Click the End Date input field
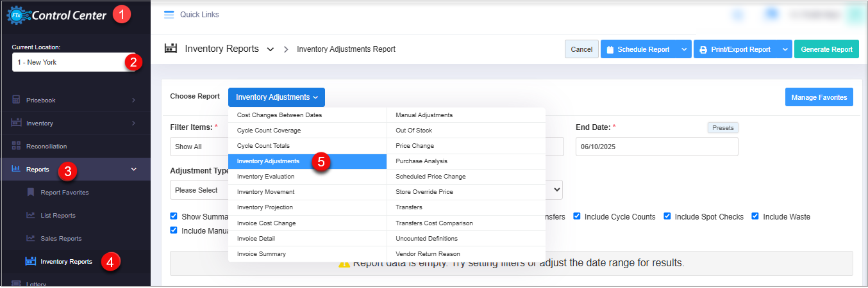 point(656,147)
